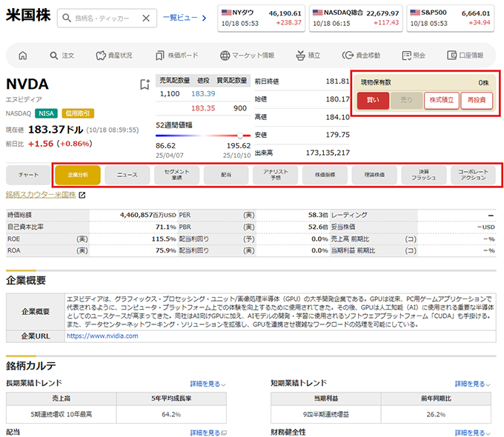Open 株価ボード via its board icon

pos(159,56)
